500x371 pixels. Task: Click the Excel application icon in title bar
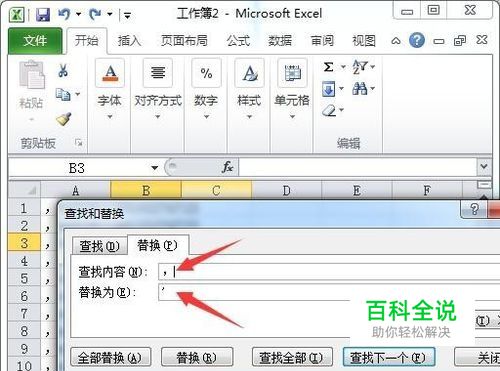(17, 14)
